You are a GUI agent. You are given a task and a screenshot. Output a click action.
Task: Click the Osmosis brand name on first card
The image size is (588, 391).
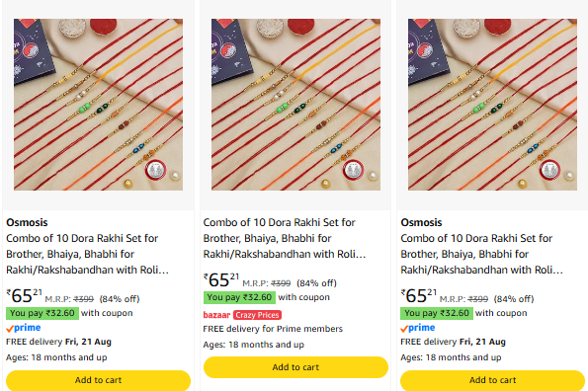(x=27, y=222)
